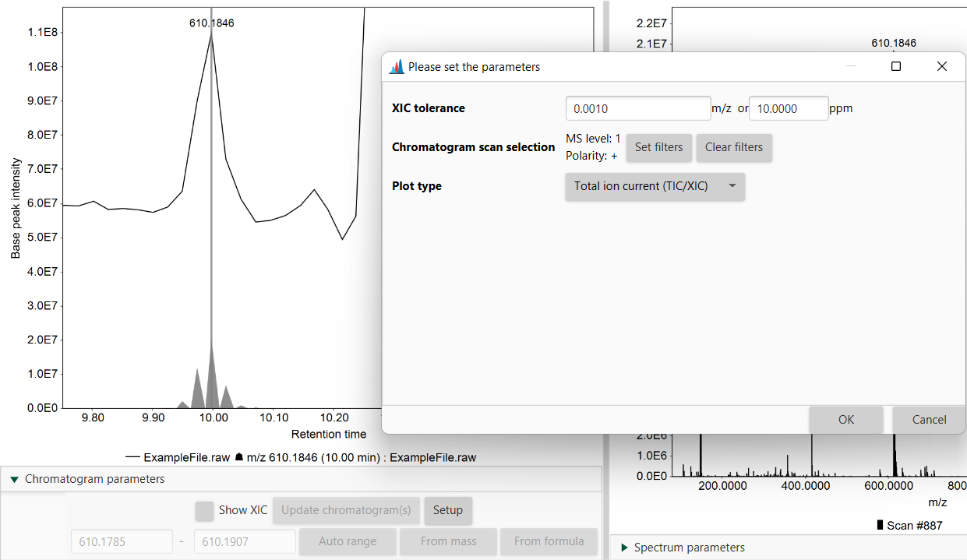Open the Plot type dropdown

[655, 186]
